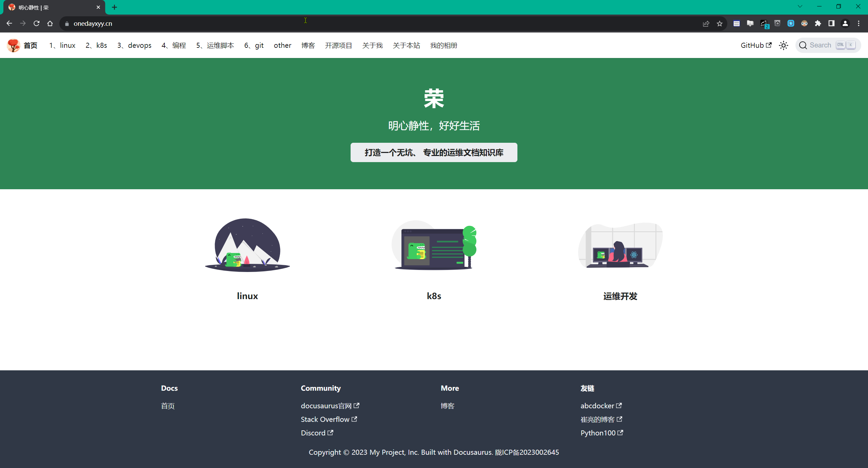Open the share page icon
The height and width of the screenshot is (468, 868).
(706, 23)
